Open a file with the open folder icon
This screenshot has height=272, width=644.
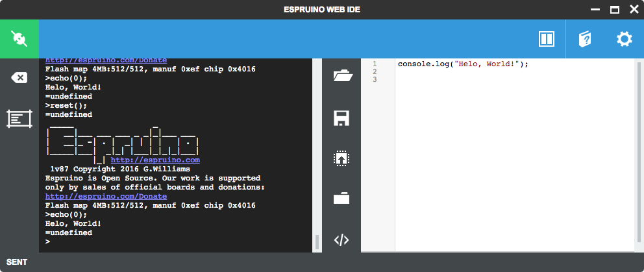coord(341,76)
